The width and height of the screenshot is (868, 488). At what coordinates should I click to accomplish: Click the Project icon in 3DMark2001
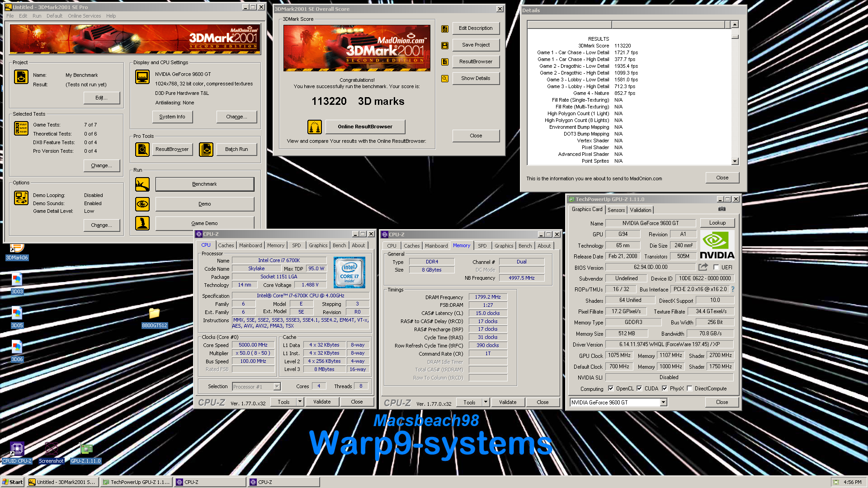(x=21, y=77)
